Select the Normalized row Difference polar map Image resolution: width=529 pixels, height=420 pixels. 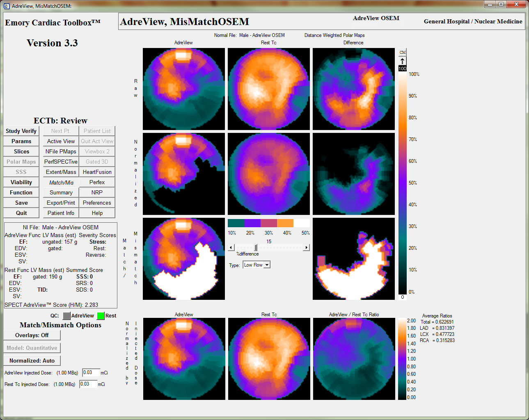[x=354, y=174]
